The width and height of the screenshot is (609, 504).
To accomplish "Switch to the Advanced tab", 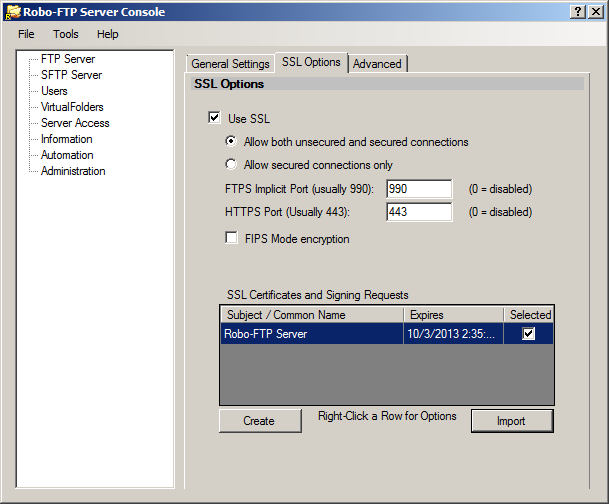I will pyautogui.click(x=377, y=64).
